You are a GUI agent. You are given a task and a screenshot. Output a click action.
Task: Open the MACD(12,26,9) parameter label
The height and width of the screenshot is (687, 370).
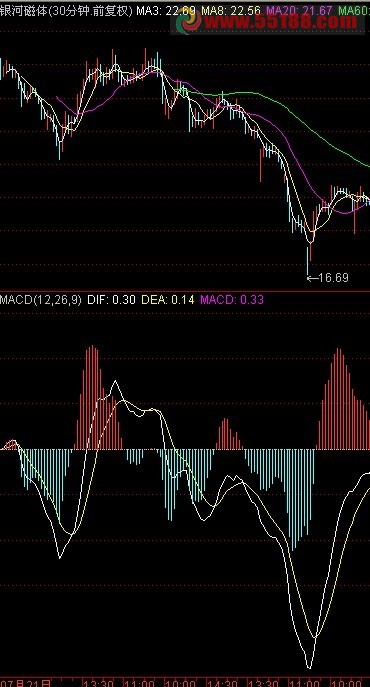[x=41, y=300]
